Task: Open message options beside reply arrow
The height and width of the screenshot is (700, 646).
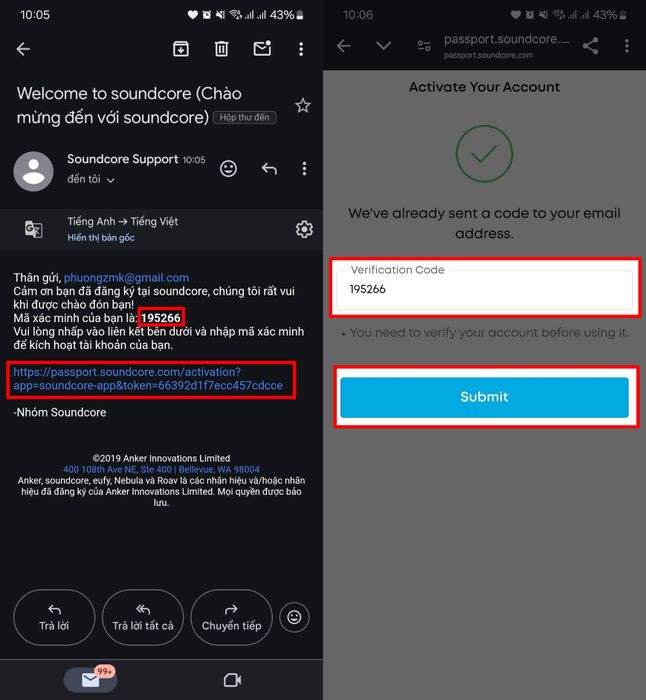Action: pyautogui.click(x=304, y=169)
